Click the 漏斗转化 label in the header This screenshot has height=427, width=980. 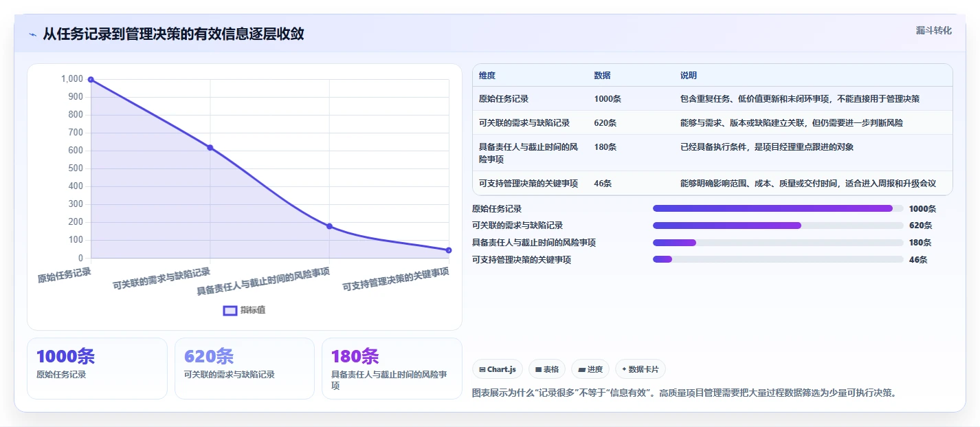pos(934,30)
